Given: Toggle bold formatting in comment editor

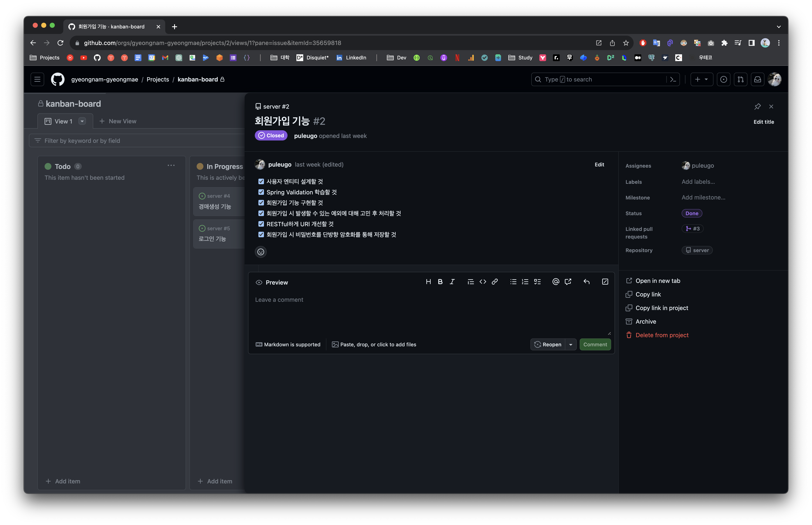Looking at the screenshot, I should coord(440,282).
